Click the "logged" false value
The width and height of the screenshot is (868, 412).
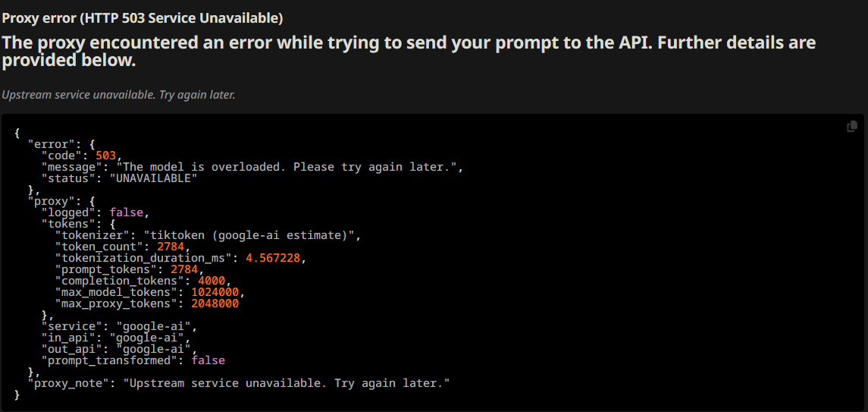click(x=126, y=212)
